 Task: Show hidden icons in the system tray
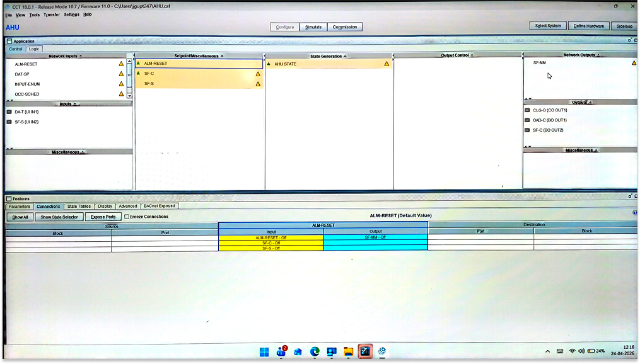548,351
